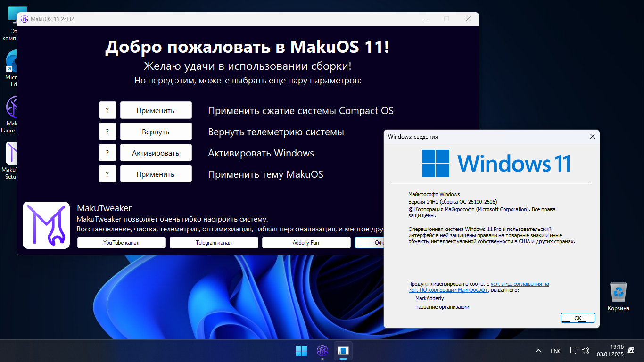Click the 'Вернуть телеметрию системы' label
644x362 pixels.
click(276, 132)
